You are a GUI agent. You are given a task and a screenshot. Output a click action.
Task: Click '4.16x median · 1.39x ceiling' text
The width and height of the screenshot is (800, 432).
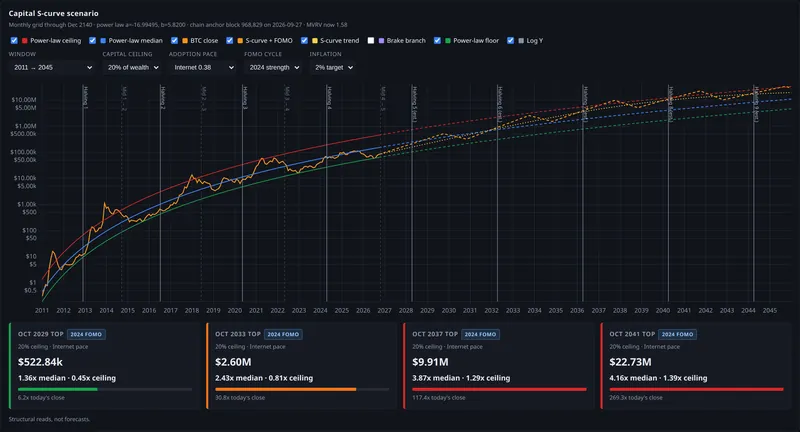click(658, 378)
